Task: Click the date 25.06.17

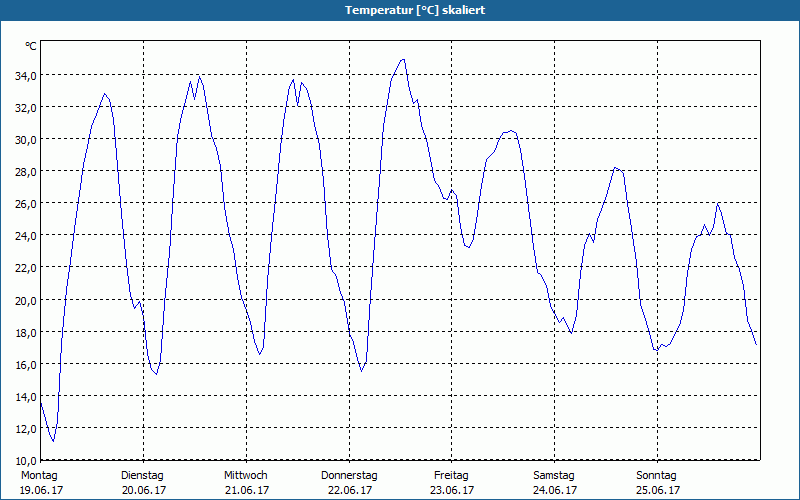Action: [x=658, y=490]
